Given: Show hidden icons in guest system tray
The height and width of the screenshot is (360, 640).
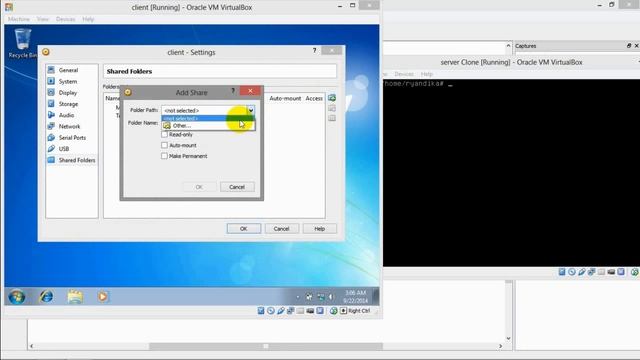Looking at the screenshot, I should click(x=298, y=297).
